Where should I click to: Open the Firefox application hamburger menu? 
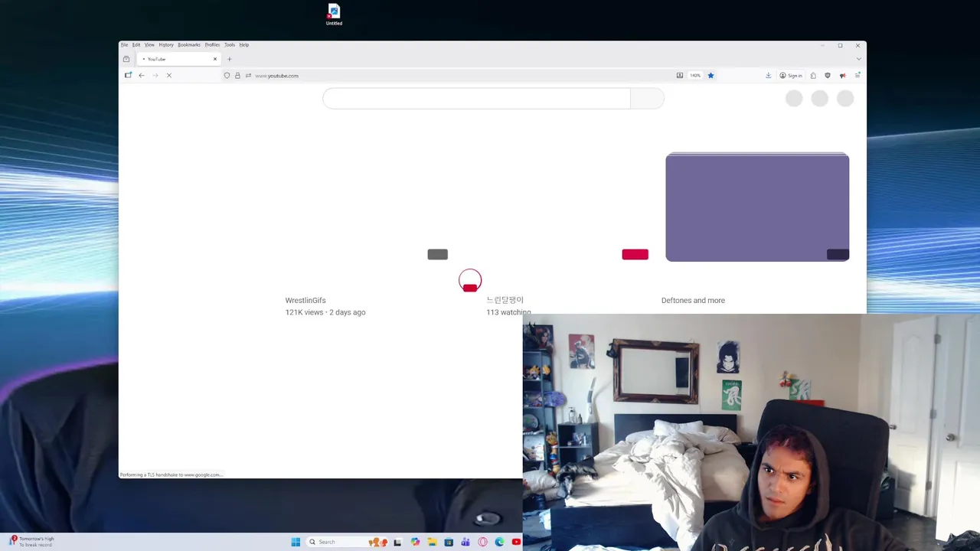(857, 75)
